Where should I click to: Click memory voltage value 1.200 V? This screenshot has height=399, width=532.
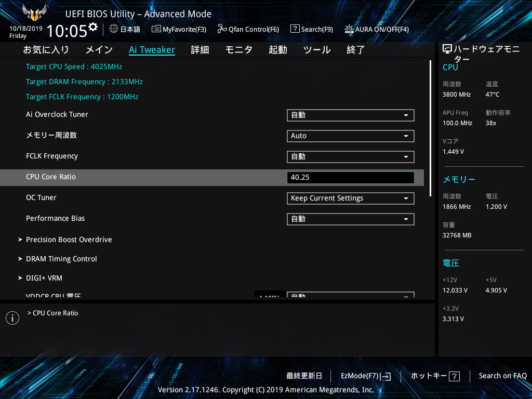(x=496, y=207)
